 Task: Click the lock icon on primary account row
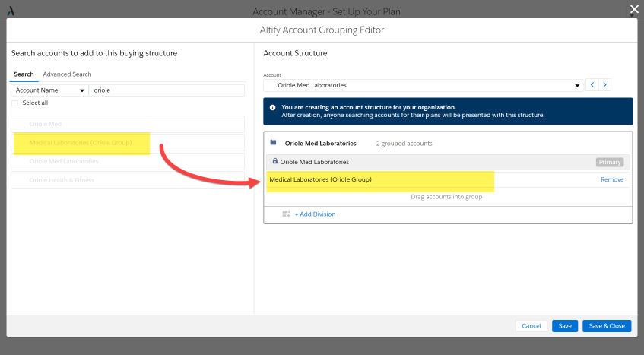tap(274, 161)
